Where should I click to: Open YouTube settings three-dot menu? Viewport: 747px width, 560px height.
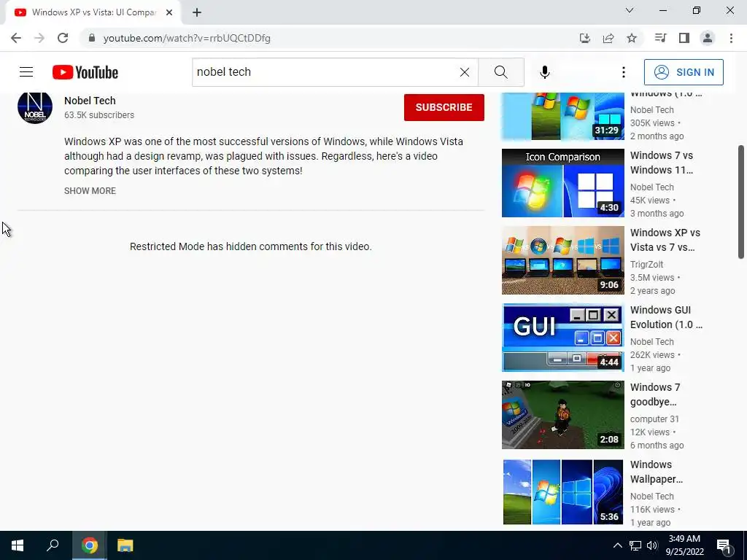[623, 72]
